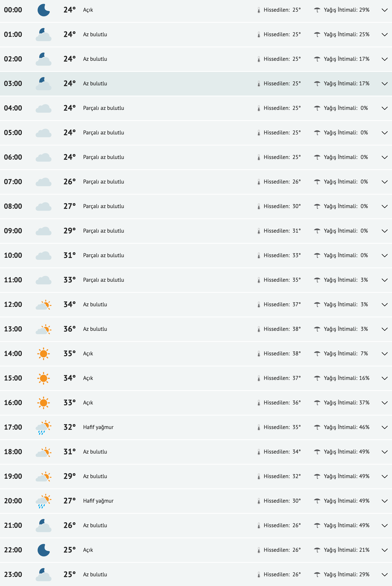Select the clear night moon icon at 00:00
The height and width of the screenshot is (586, 392).
coord(44,10)
